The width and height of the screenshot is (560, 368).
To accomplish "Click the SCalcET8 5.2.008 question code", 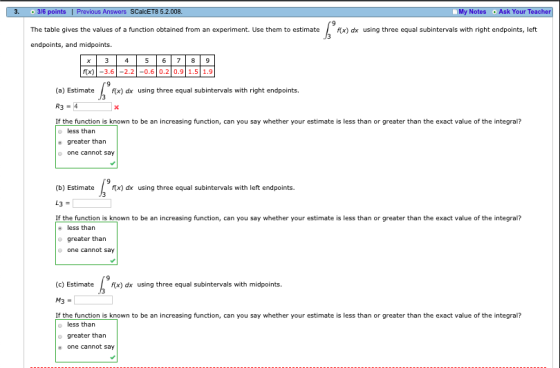I will (156, 12).
